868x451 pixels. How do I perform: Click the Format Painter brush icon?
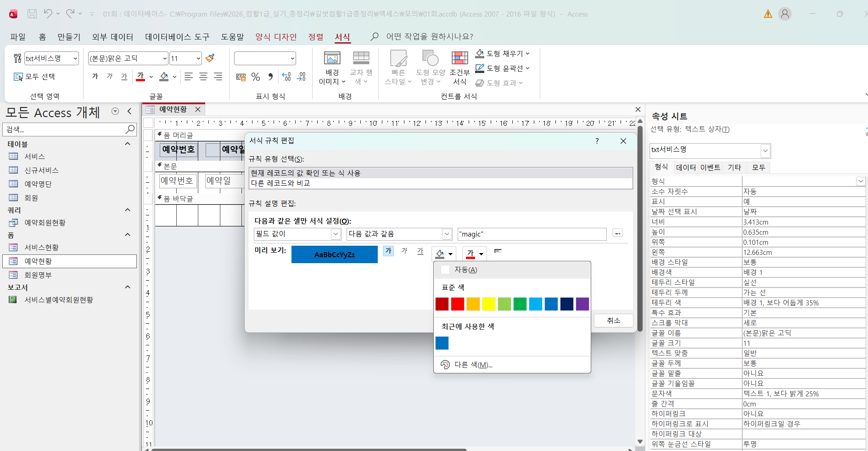click(210, 58)
